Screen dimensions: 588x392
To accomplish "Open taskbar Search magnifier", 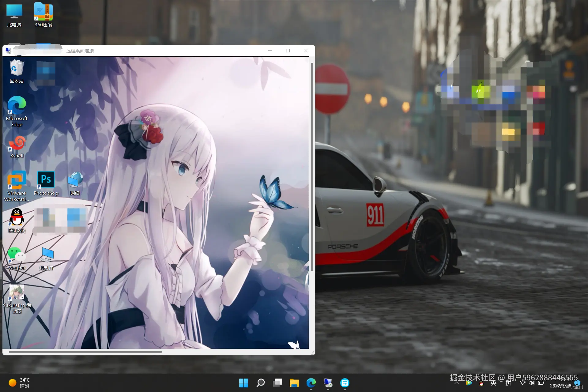I will click(261, 383).
